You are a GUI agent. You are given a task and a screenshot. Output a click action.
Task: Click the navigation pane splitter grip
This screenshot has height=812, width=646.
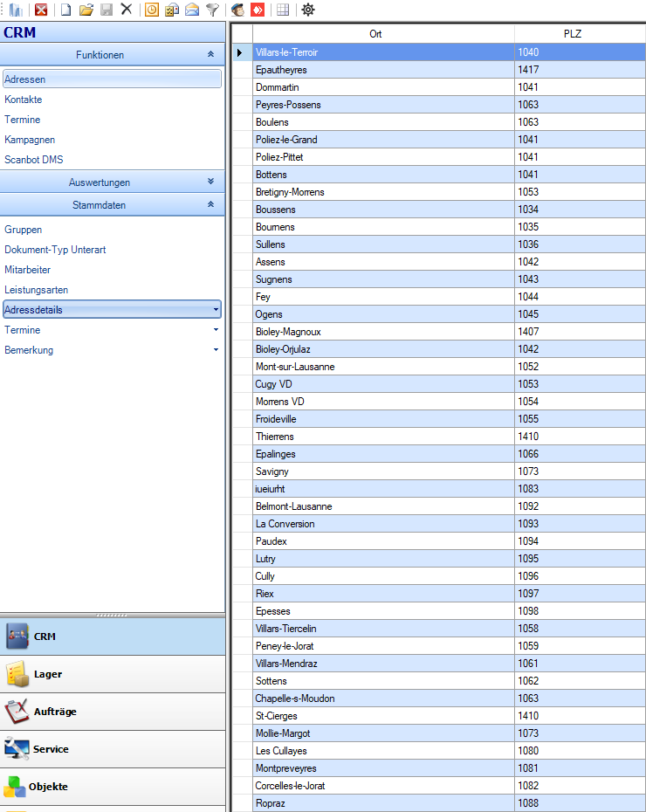tap(112, 616)
